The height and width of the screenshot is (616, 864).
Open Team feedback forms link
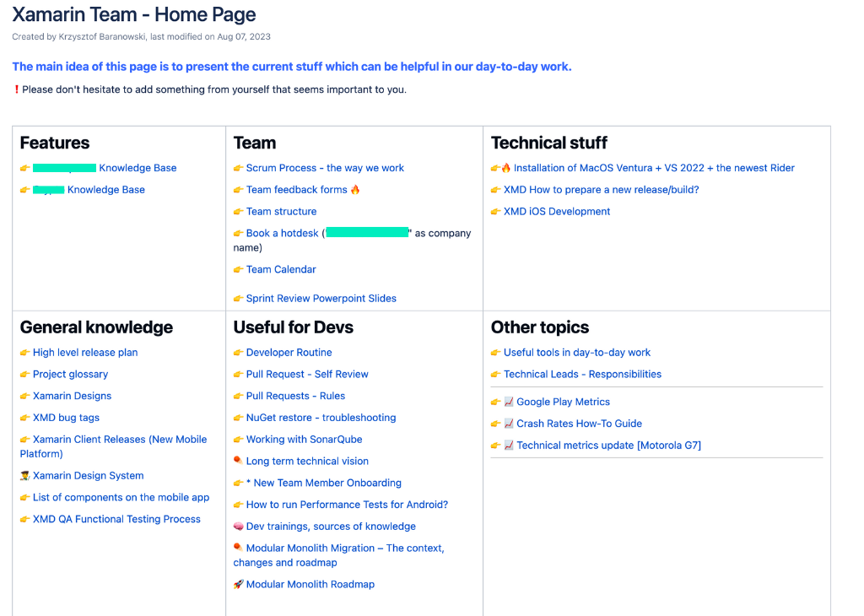tap(296, 190)
